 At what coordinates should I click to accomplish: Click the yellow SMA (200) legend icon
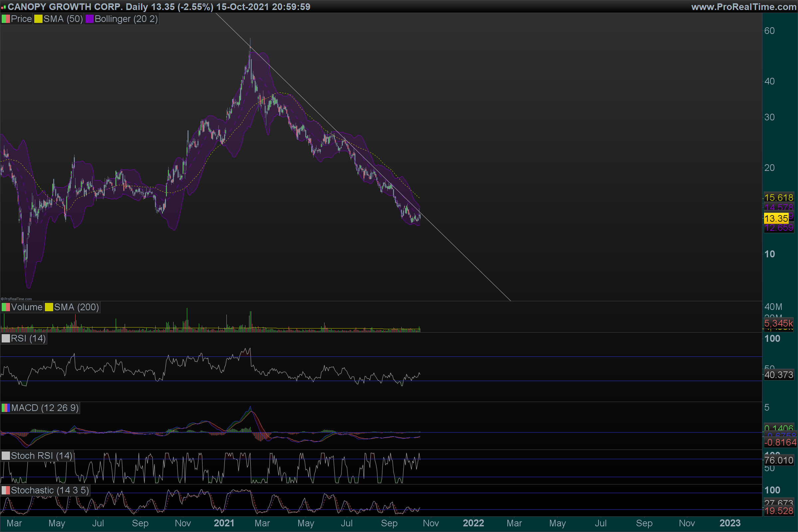click(x=49, y=307)
